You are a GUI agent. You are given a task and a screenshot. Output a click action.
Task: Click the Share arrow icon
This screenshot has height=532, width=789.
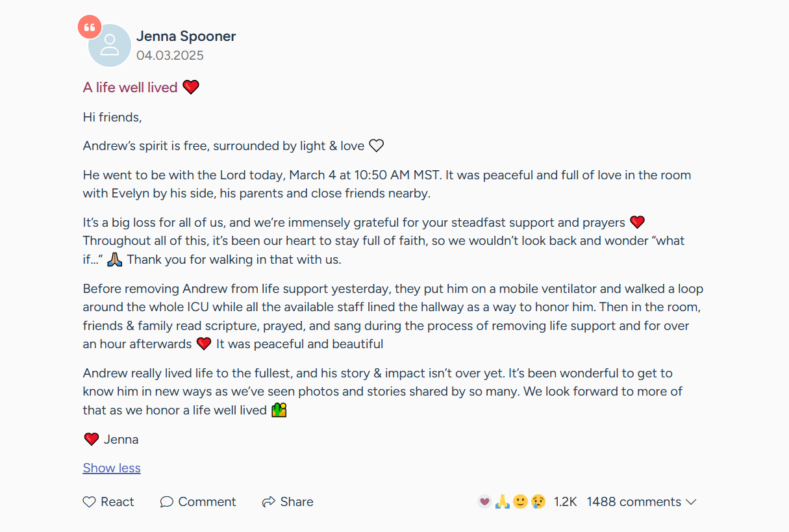(268, 501)
